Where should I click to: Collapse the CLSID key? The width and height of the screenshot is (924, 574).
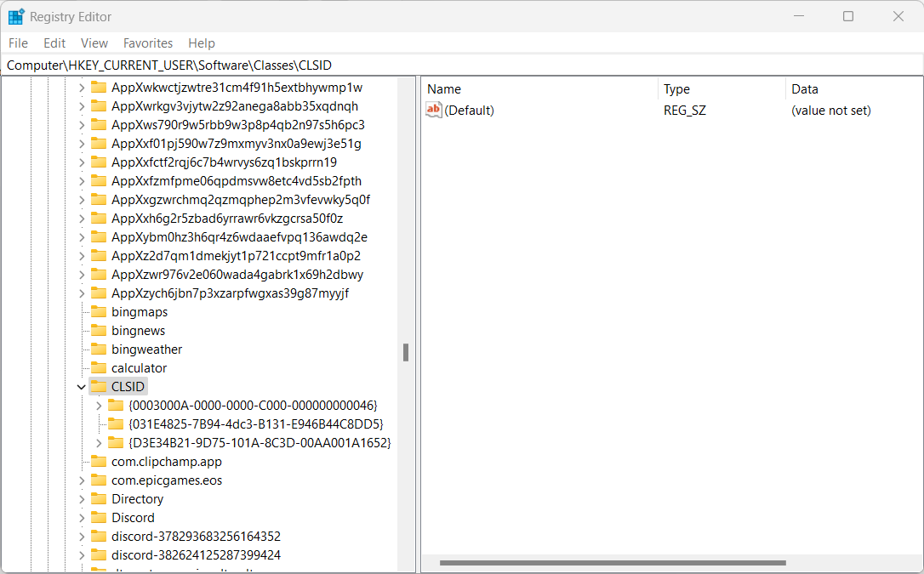(82, 387)
